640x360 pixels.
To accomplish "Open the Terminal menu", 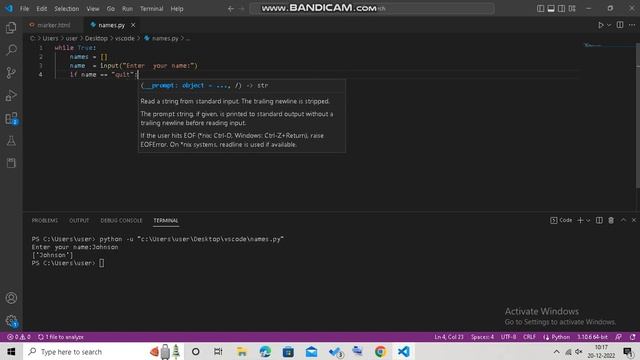I will tap(151, 9).
